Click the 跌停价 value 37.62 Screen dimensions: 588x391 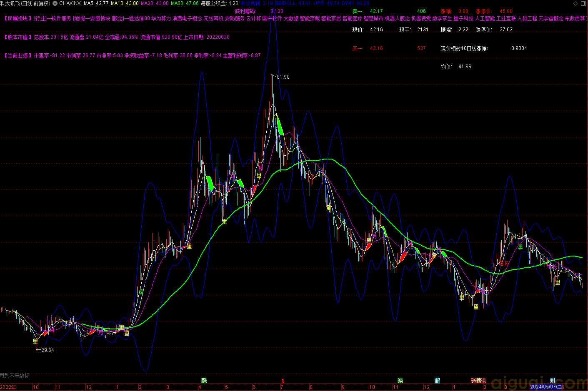(506, 30)
